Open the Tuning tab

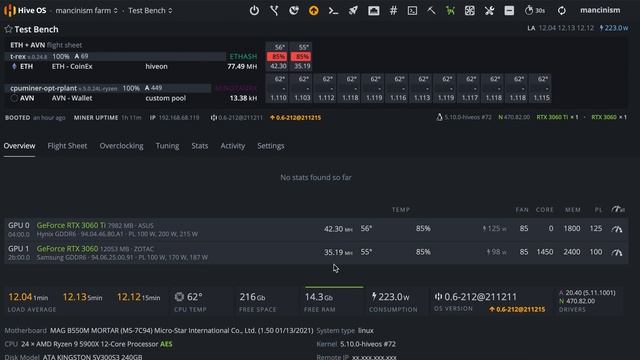click(x=167, y=146)
